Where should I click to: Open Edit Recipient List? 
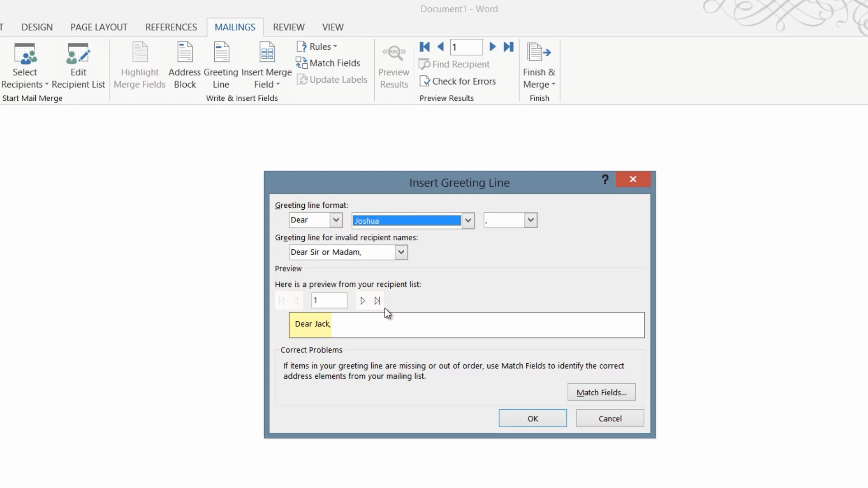coord(78,54)
